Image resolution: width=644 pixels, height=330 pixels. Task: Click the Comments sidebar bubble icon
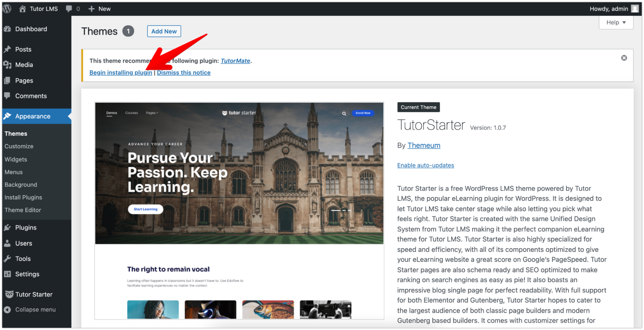click(x=7, y=96)
